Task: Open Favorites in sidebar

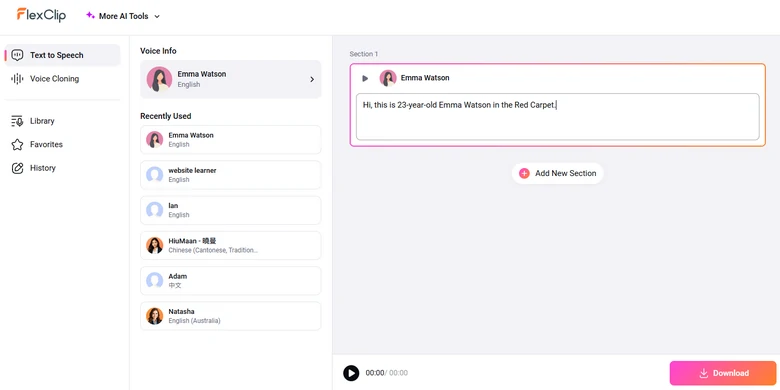Action: (x=62, y=144)
